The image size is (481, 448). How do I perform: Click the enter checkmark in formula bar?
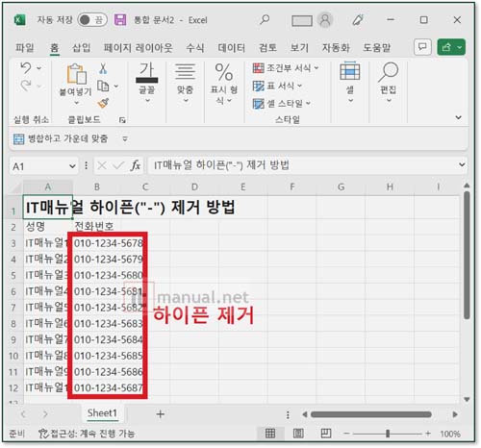(118, 165)
